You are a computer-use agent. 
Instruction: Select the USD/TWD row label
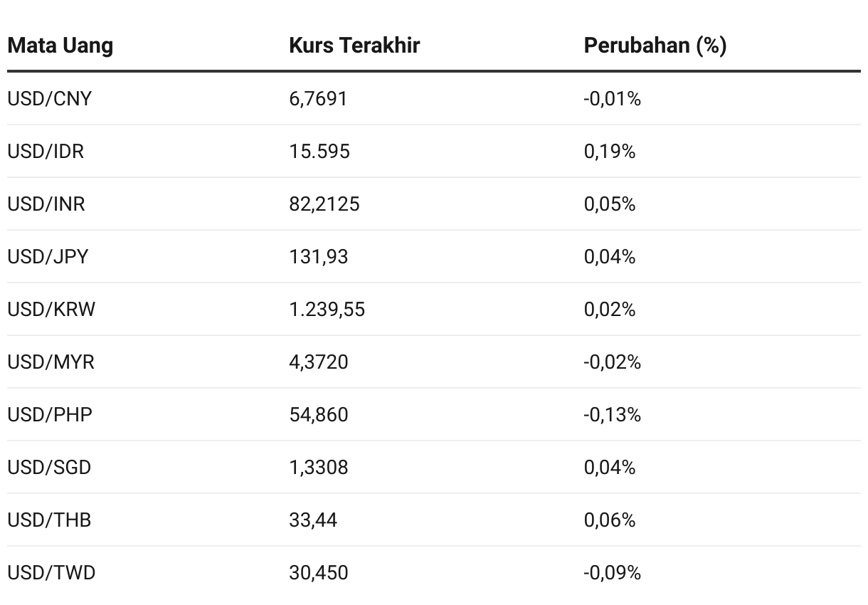(51, 573)
